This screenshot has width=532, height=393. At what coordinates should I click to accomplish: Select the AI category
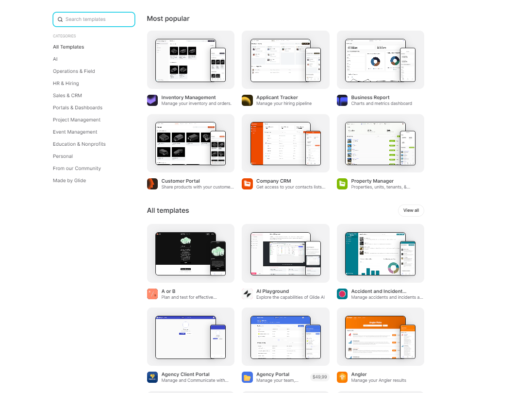tap(55, 59)
